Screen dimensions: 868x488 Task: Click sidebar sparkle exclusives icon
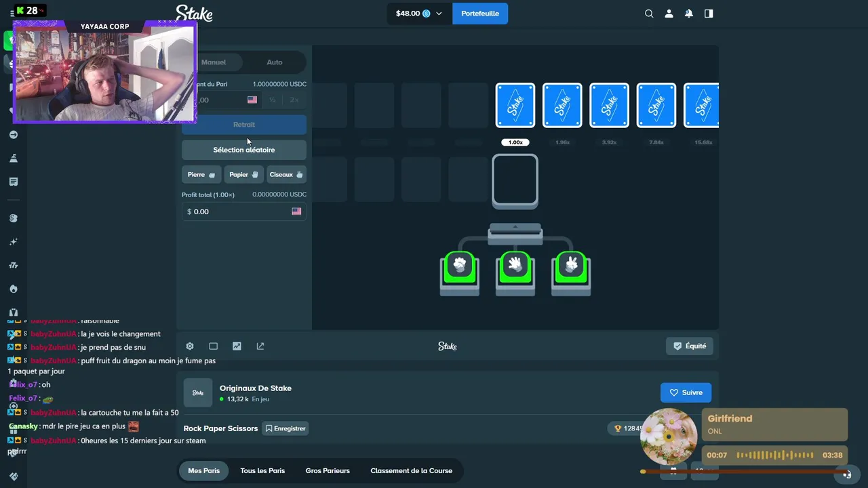pyautogui.click(x=14, y=242)
